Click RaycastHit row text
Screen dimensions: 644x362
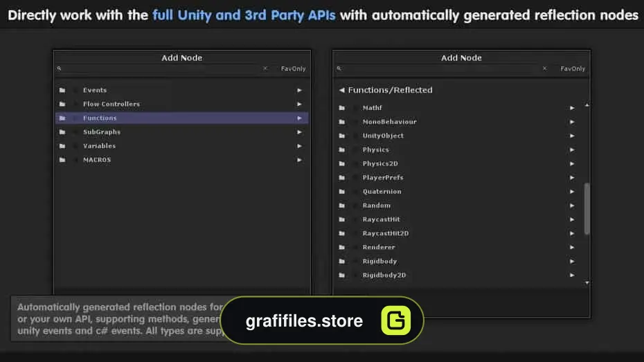tap(381, 219)
